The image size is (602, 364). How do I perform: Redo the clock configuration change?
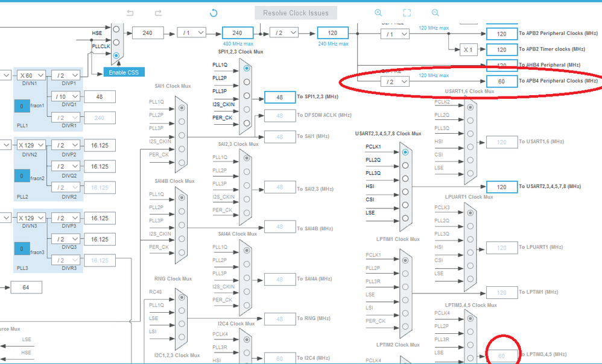pos(158,13)
